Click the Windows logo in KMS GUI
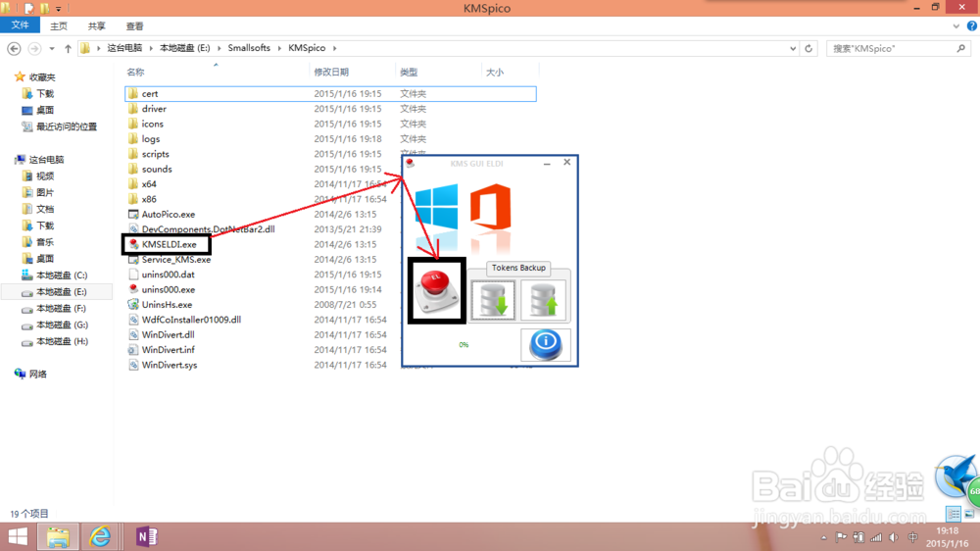Viewport: 980px width, 551px height. click(x=436, y=207)
